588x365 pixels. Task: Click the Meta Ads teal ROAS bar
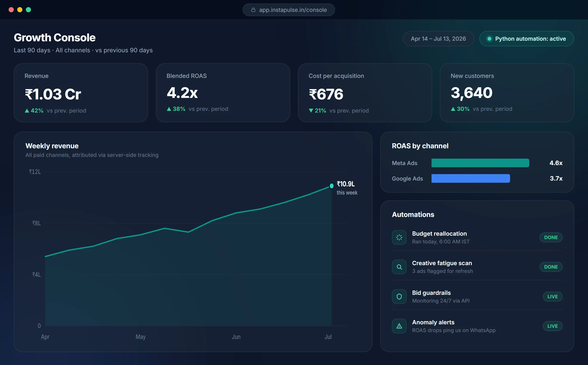tap(480, 163)
